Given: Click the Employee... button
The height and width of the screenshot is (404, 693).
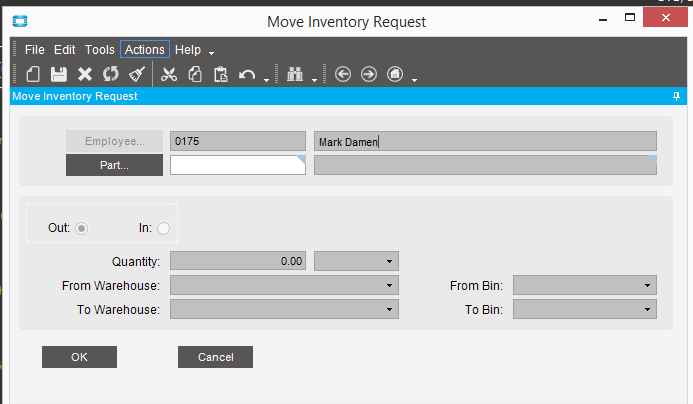Looking at the screenshot, I should [x=114, y=141].
